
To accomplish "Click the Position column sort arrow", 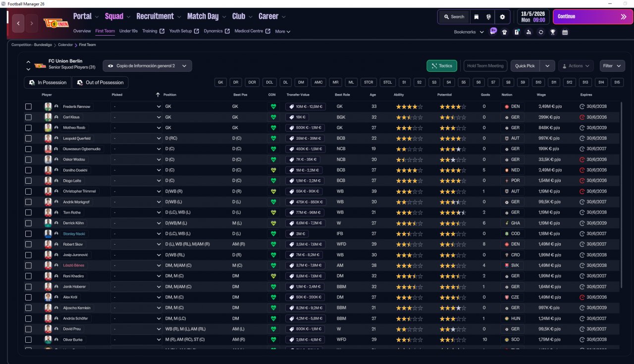I will [x=158, y=95].
